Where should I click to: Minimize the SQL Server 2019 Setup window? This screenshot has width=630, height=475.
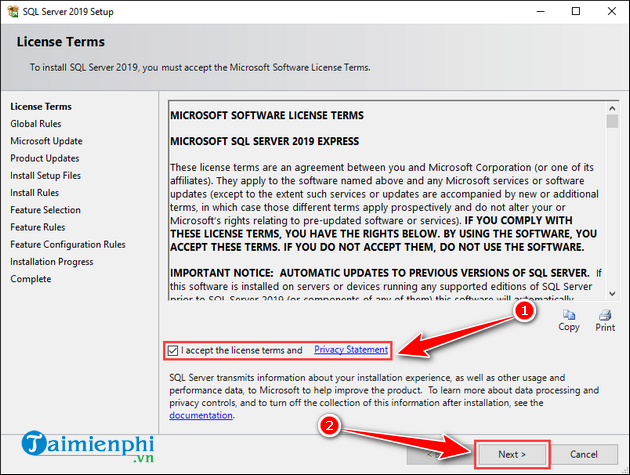(x=540, y=11)
